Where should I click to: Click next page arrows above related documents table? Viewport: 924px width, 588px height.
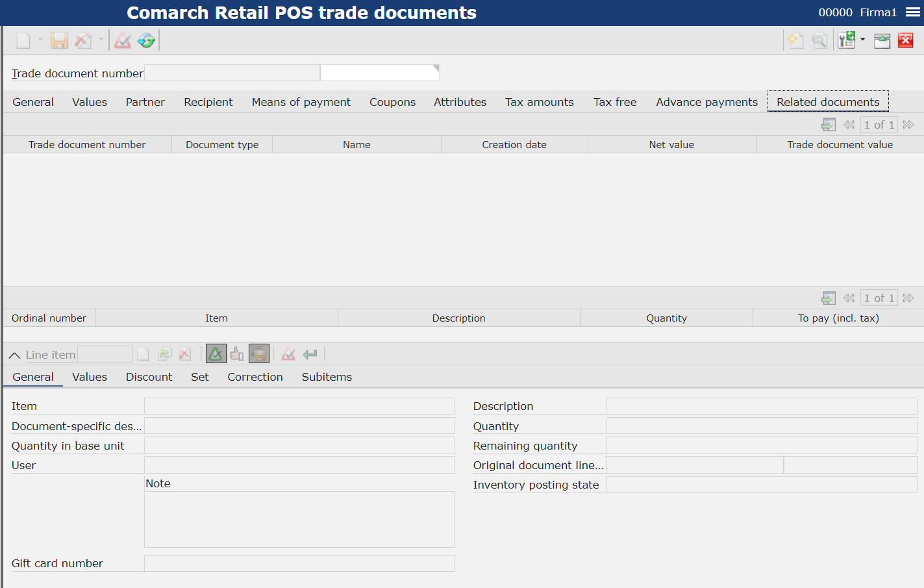pyautogui.click(x=908, y=125)
